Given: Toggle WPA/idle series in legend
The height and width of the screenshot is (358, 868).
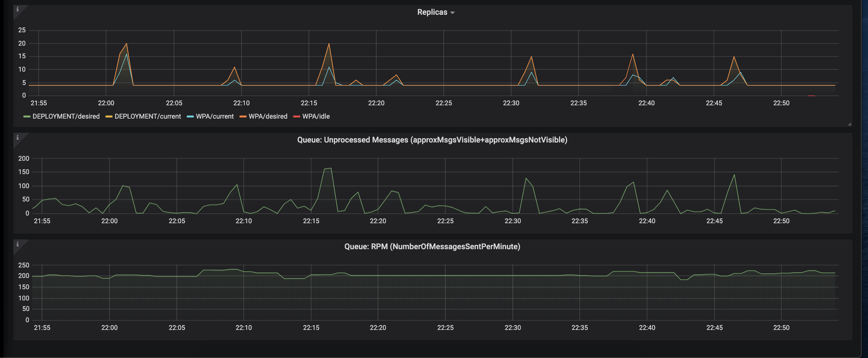Looking at the screenshot, I should click(x=316, y=116).
